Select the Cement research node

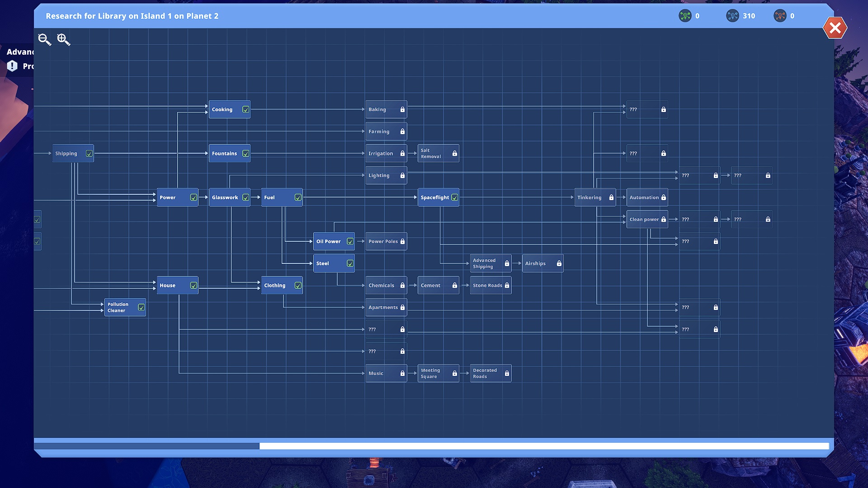[439, 286]
